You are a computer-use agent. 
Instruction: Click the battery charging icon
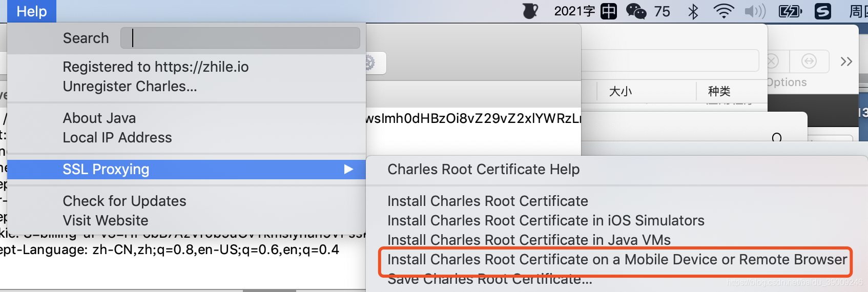point(790,11)
